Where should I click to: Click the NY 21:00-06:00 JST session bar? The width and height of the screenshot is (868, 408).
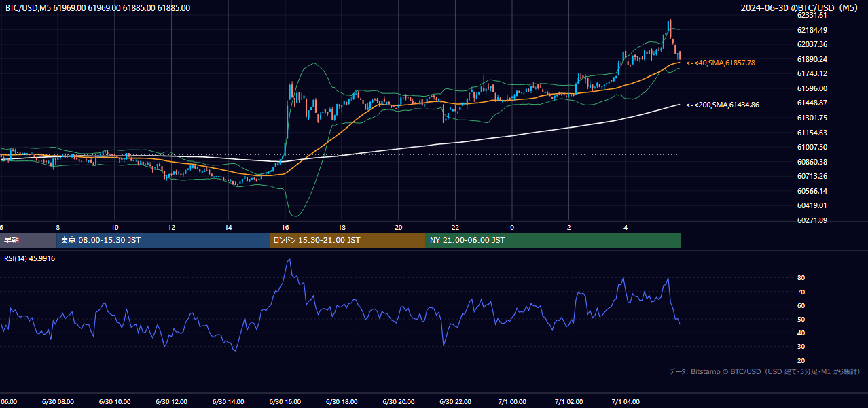click(554, 240)
